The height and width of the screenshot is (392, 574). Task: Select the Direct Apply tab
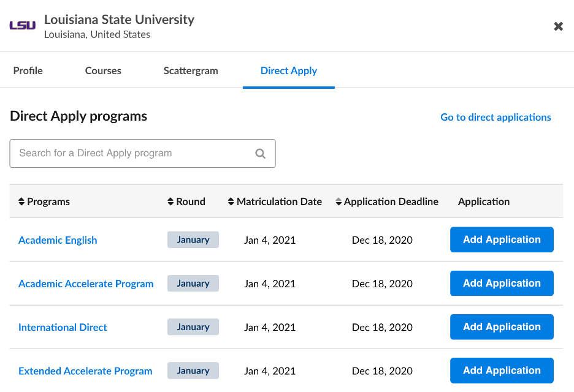coord(289,70)
